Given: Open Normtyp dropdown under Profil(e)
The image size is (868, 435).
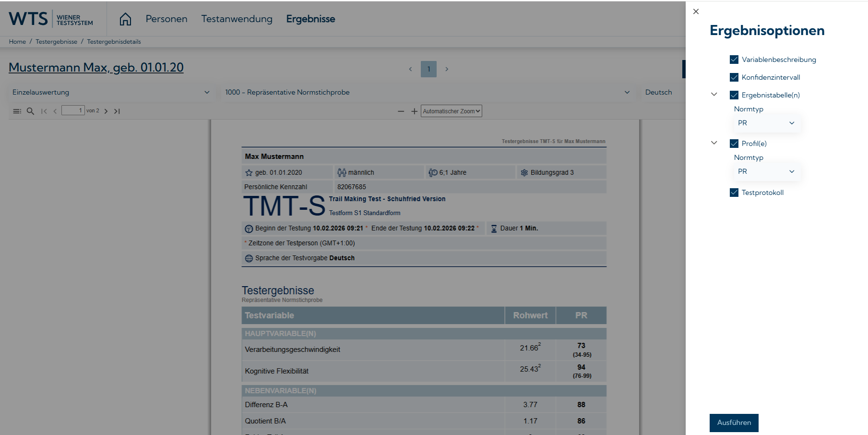Looking at the screenshot, I should pyautogui.click(x=765, y=171).
